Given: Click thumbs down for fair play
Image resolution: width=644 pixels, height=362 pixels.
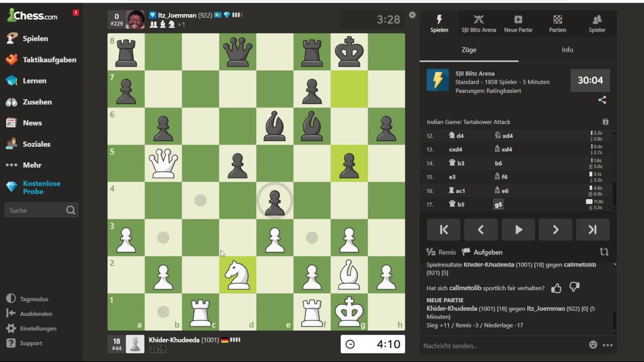Looking at the screenshot, I should click(574, 287).
